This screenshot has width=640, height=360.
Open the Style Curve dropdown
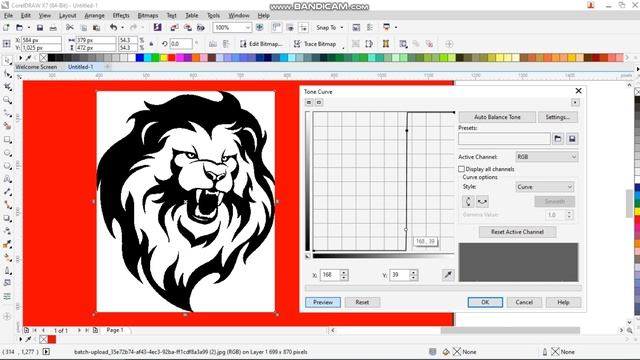click(544, 187)
